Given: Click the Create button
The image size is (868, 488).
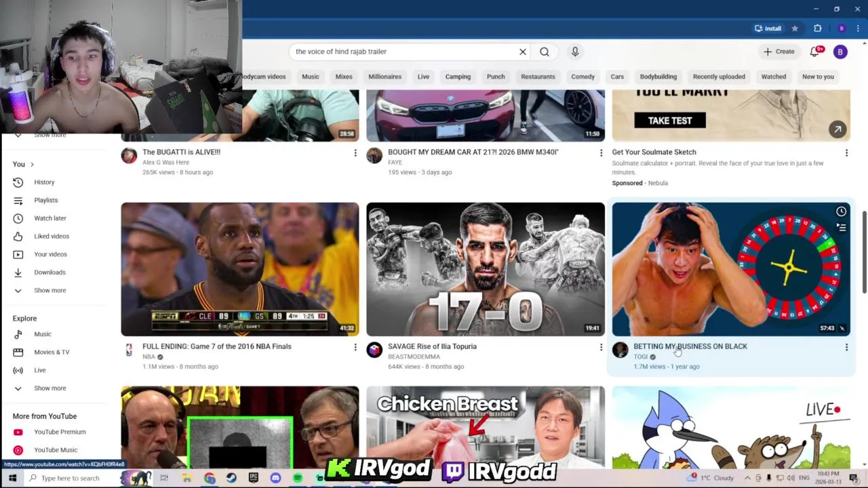Looking at the screenshot, I should (778, 52).
